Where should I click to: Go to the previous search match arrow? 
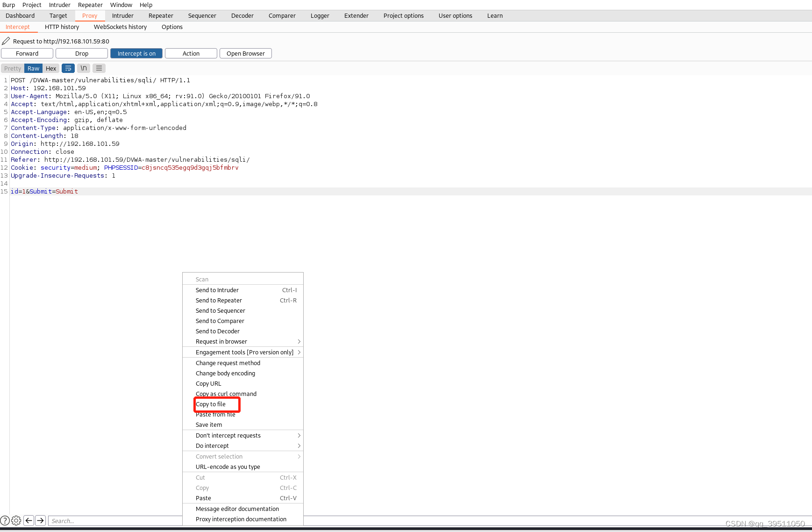29,520
